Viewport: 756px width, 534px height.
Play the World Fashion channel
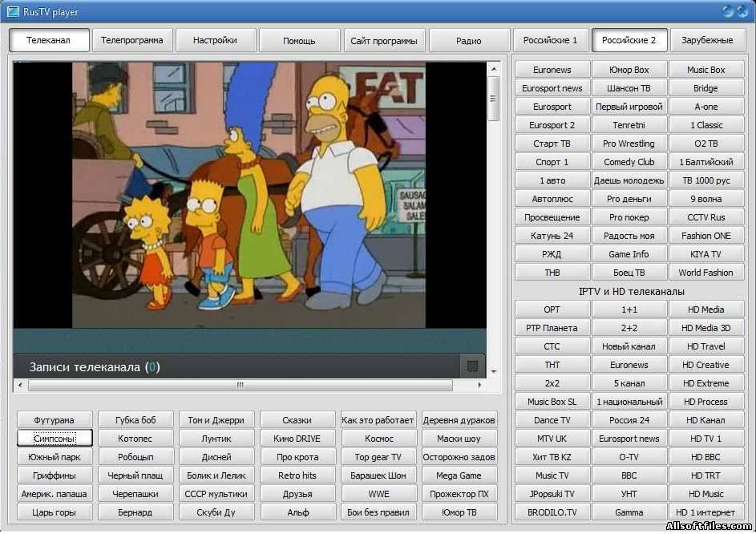705,272
